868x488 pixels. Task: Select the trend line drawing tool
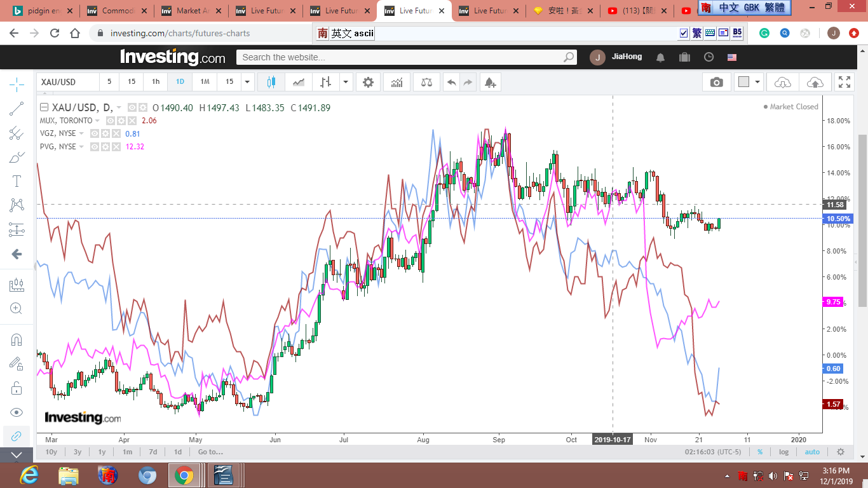click(x=17, y=109)
